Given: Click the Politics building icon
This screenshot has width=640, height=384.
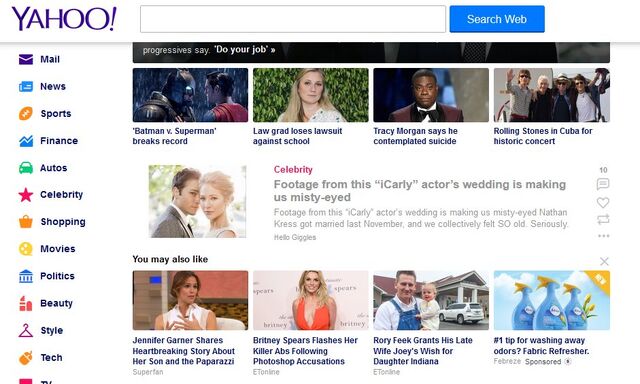Looking at the screenshot, I should point(26,276).
